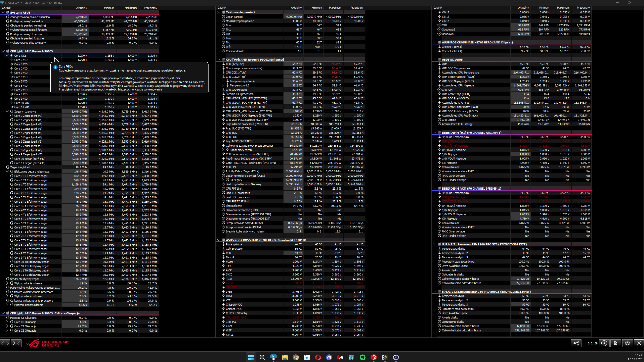The image size is (644, 362).
Task: Select the Całkowite zużycie mocy przez procesor row
Action: click(249, 146)
